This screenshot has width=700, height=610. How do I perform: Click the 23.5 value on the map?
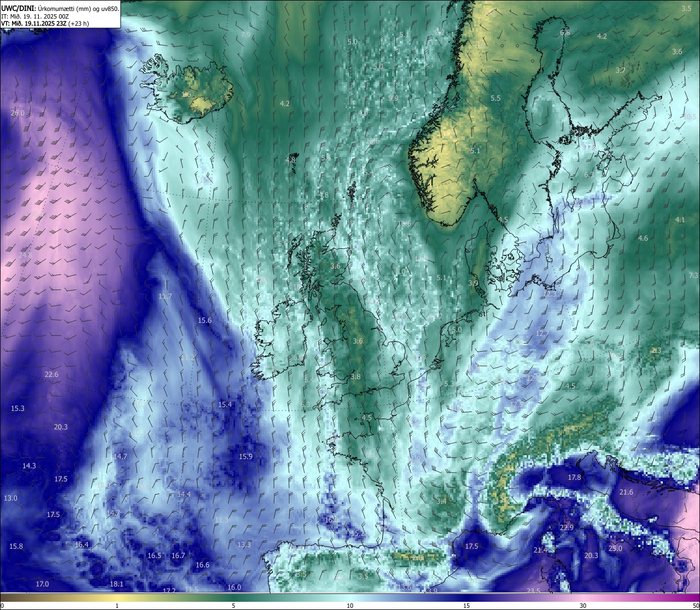(x=533, y=591)
